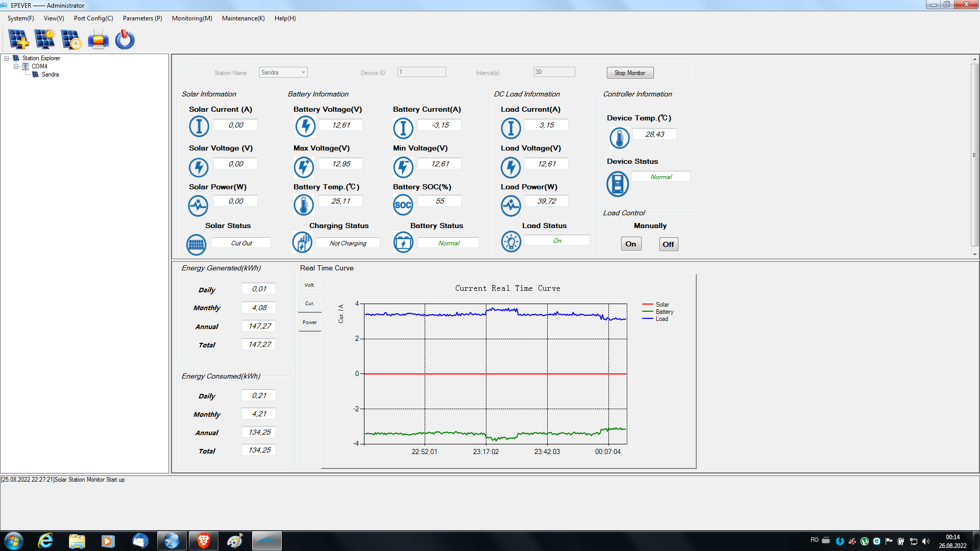Show the Power real time curve
Screen dimensions: 980x551
click(x=309, y=322)
